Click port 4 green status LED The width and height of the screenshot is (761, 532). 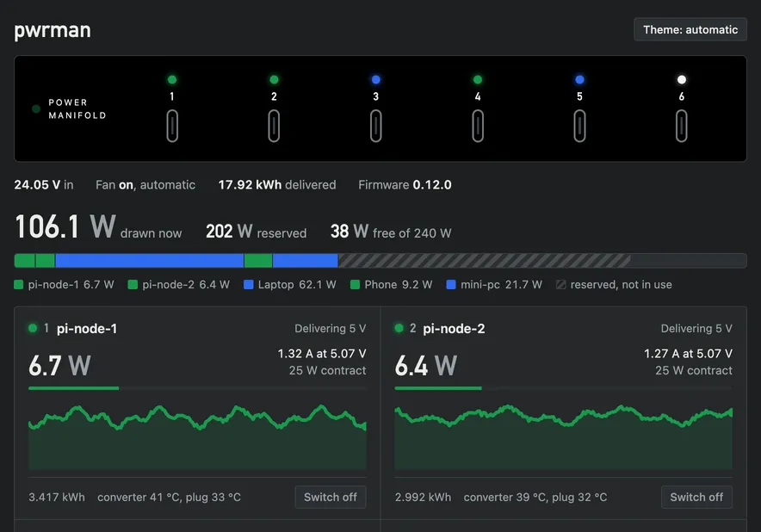point(478,79)
